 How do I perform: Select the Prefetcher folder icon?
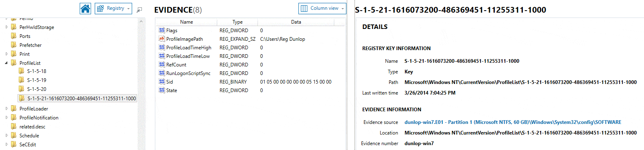(x=14, y=45)
